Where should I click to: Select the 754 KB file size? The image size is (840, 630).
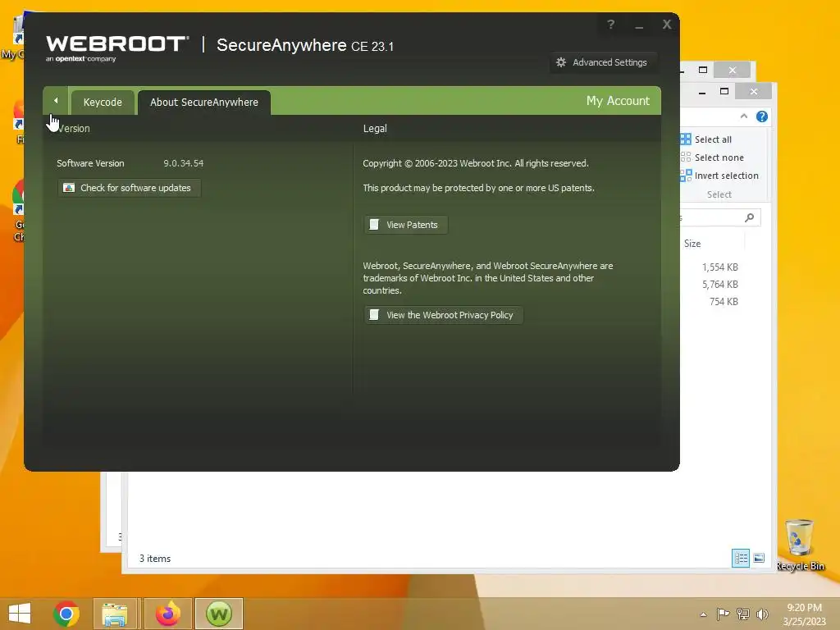click(x=724, y=302)
